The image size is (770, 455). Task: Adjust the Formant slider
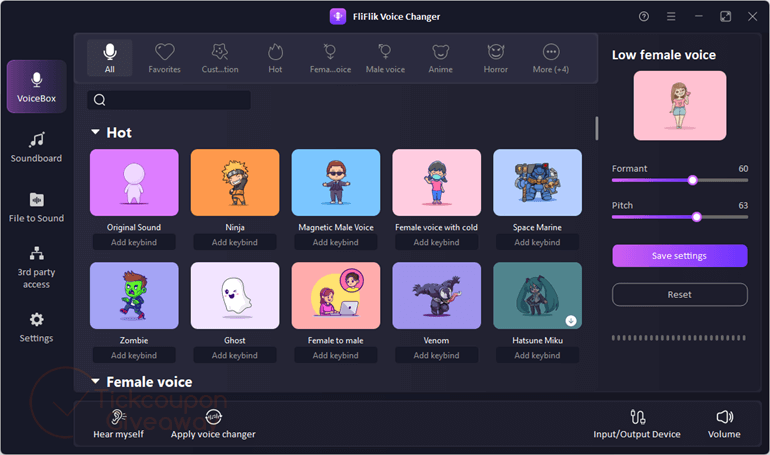pyautogui.click(x=692, y=180)
